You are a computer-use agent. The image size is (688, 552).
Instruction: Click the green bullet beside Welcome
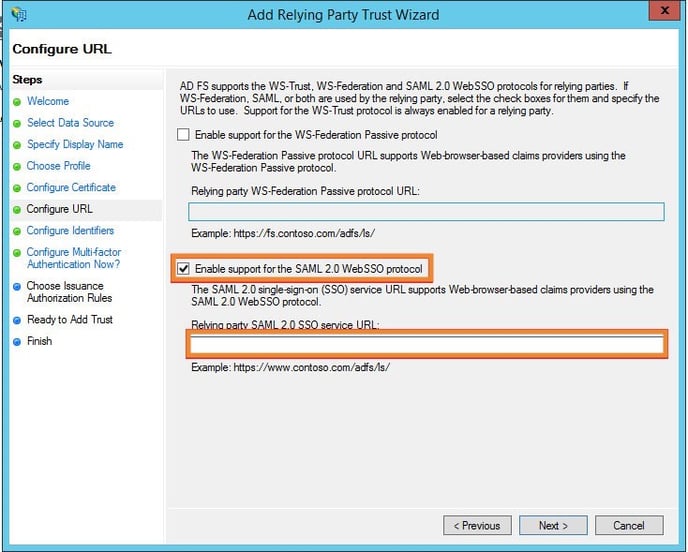tap(17, 102)
